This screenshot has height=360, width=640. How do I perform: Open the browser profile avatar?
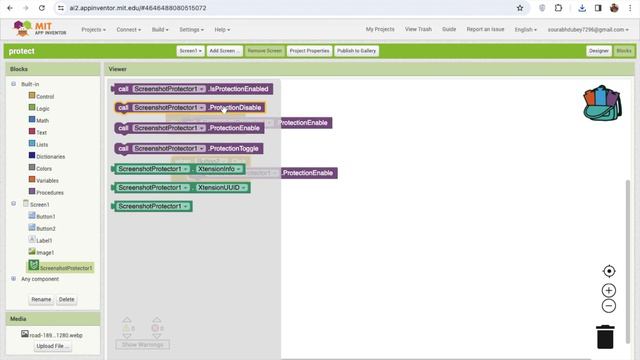[x=614, y=8]
